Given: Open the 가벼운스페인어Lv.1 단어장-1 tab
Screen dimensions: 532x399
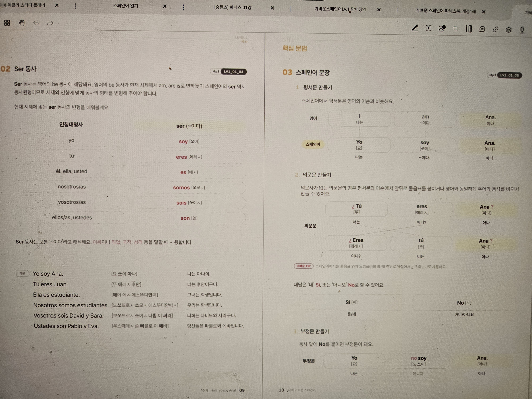Looking at the screenshot, I should (x=340, y=9).
